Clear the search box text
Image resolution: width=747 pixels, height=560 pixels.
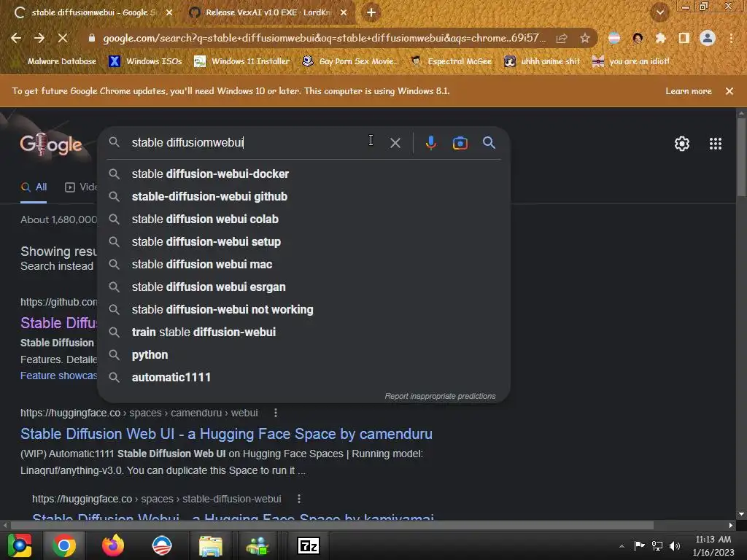tap(395, 143)
